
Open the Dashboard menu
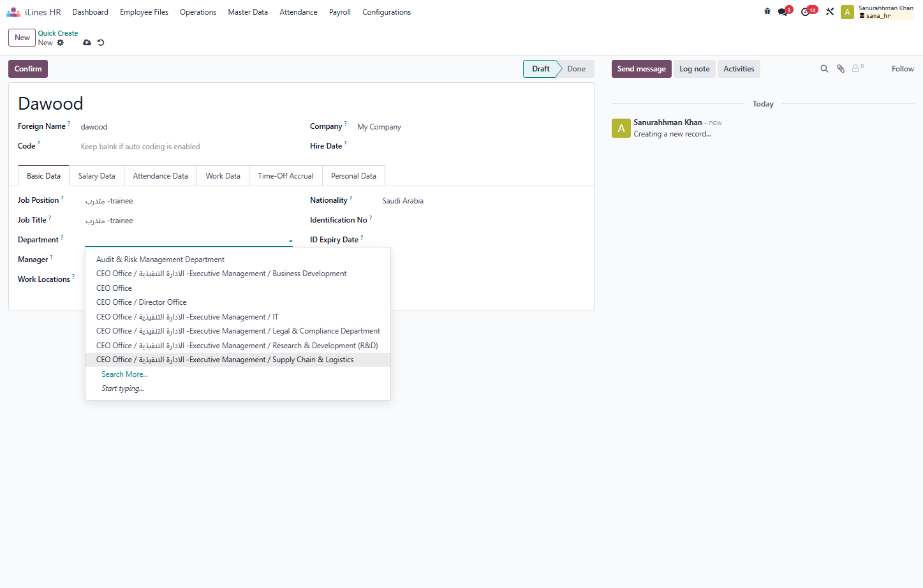[x=91, y=12]
